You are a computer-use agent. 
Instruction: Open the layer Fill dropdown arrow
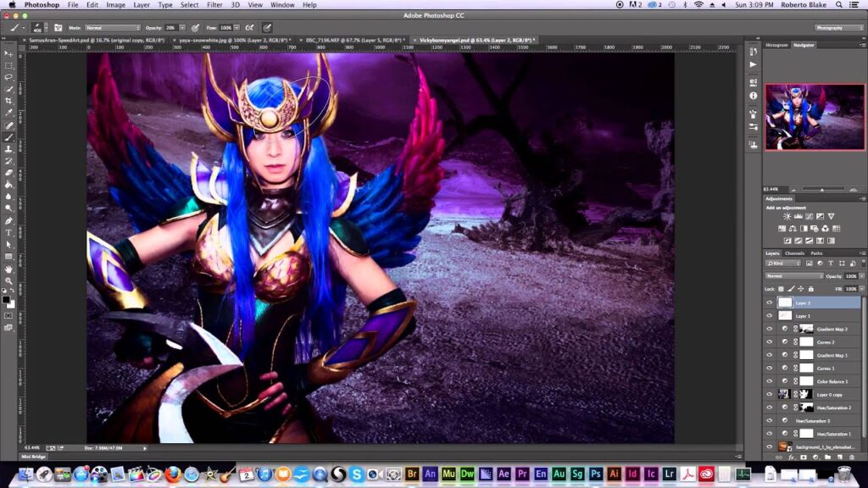click(x=861, y=289)
